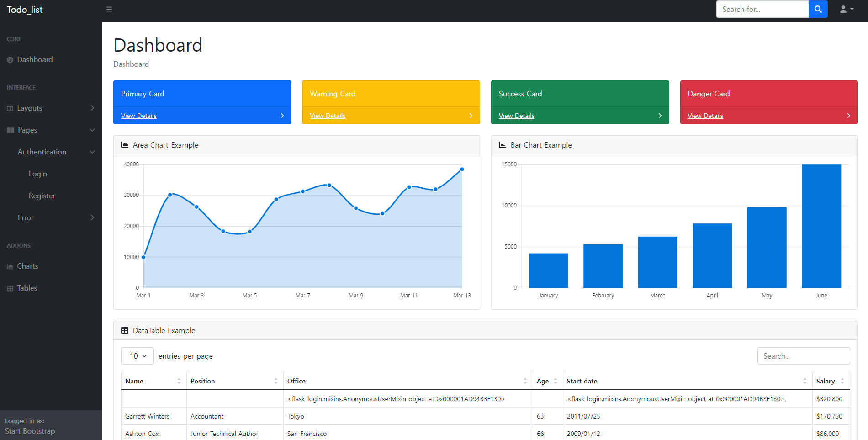Click the $320,800 salary cell
Screen dimensions: 868x440
click(831, 399)
